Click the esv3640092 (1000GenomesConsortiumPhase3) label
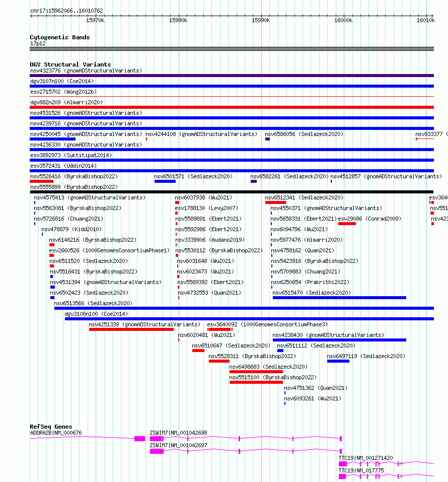The image size is (448, 482). pyautogui.click(x=267, y=325)
